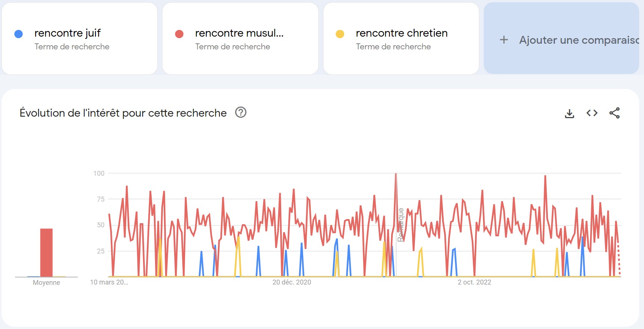Click the Remarque note marker on chart
This screenshot has height=329, width=644.
coord(401,225)
